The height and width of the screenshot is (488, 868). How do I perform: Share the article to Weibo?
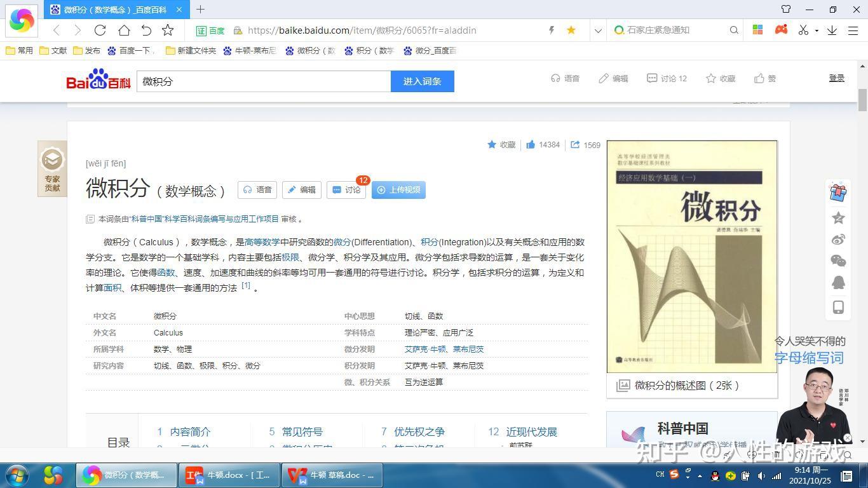pos(838,239)
